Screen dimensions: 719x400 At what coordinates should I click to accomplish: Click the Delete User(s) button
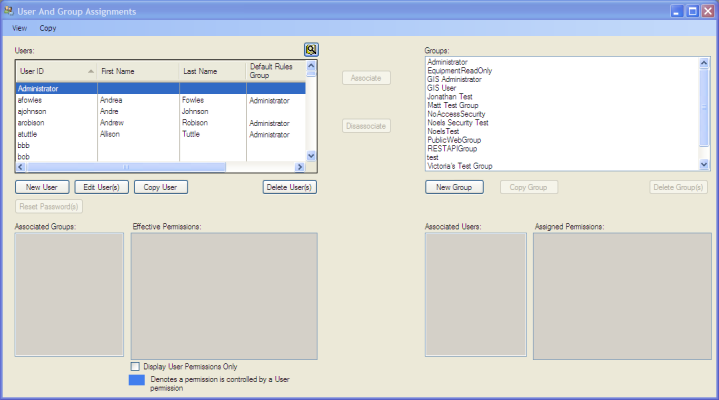pyautogui.click(x=289, y=187)
